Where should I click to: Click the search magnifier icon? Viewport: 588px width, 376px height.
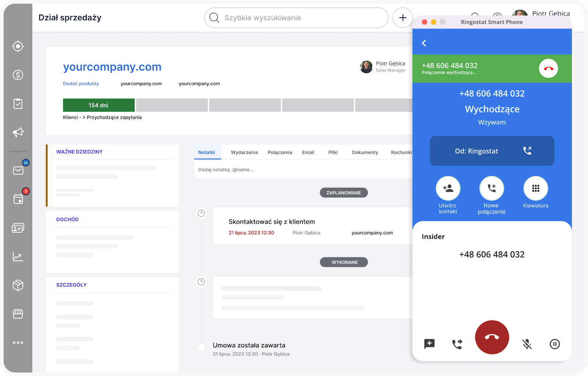[214, 18]
